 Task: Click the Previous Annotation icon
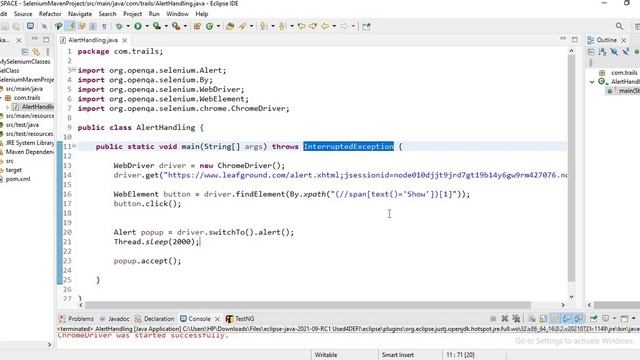tap(282, 26)
